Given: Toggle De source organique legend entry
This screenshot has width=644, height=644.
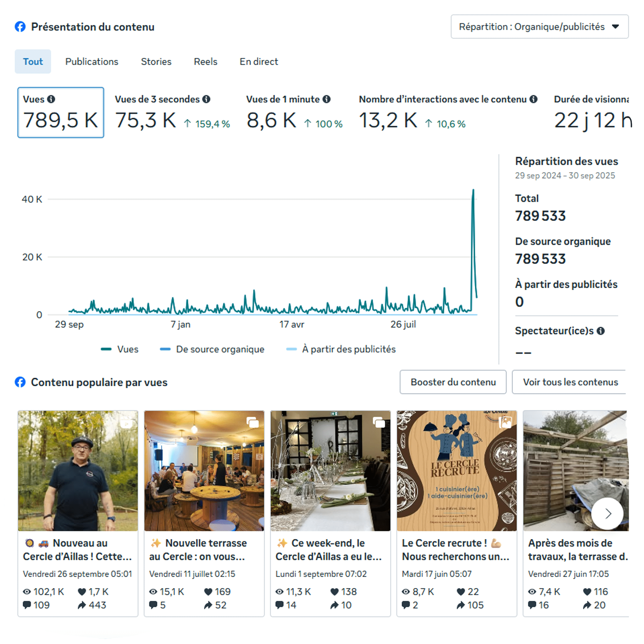Looking at the screenshot, I should coord(212,349).
